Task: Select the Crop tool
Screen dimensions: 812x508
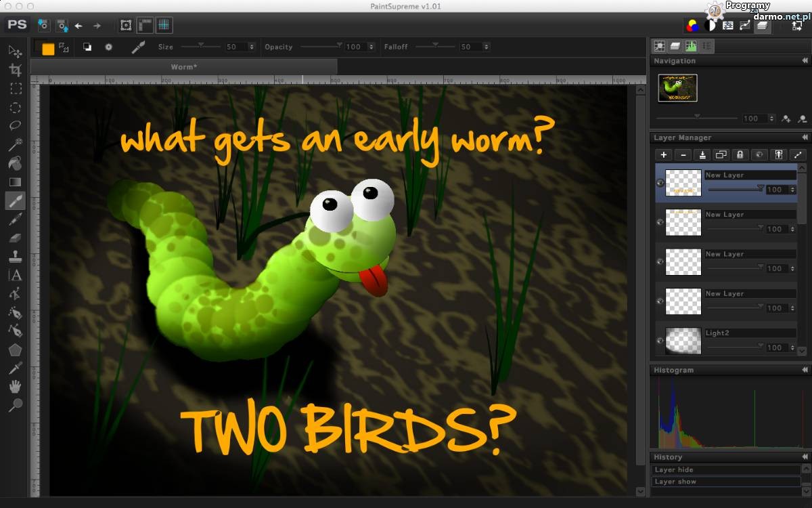Action: [x=15, y=70]
